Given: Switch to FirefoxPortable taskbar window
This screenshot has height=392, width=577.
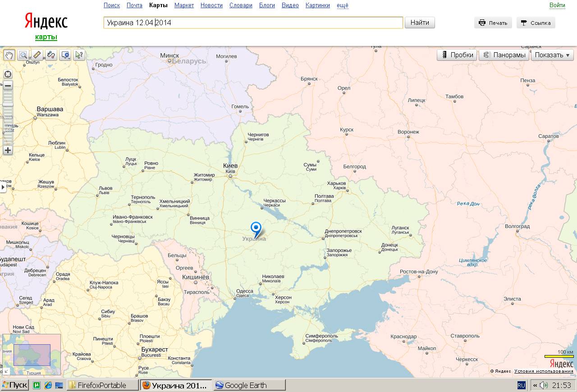Looking at the screenshot, I should (x=103, y=385).
